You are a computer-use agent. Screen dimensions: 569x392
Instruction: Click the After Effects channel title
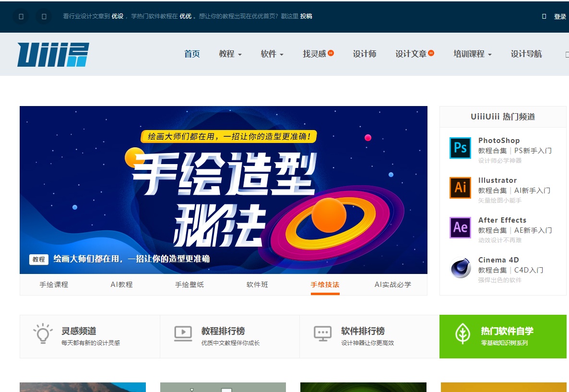point(502,220)
